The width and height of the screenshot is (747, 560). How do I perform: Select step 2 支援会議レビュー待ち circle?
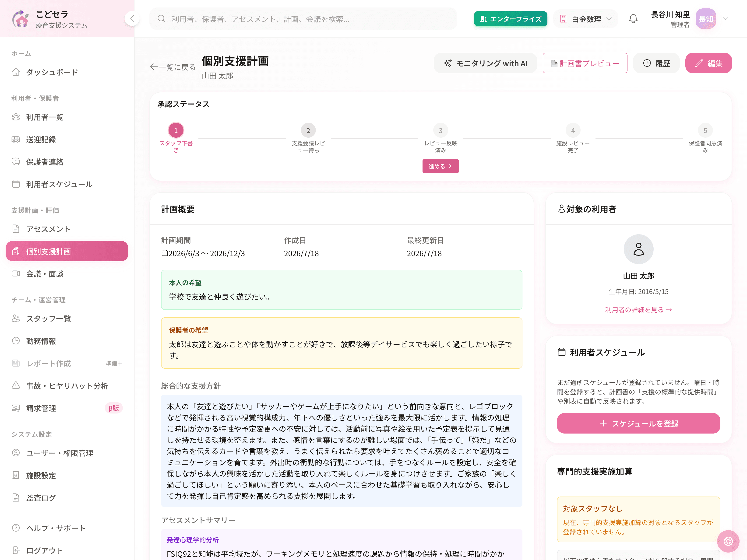(x=308, y=130)
